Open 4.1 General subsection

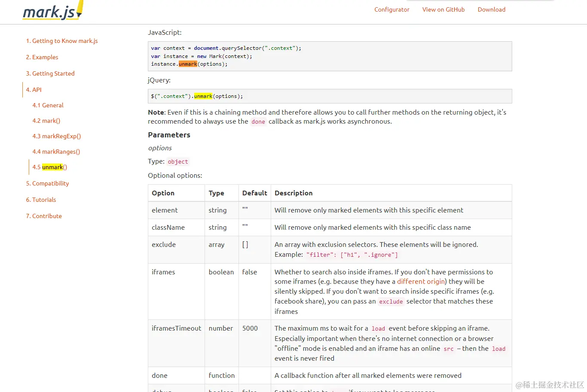click(48, 105)
